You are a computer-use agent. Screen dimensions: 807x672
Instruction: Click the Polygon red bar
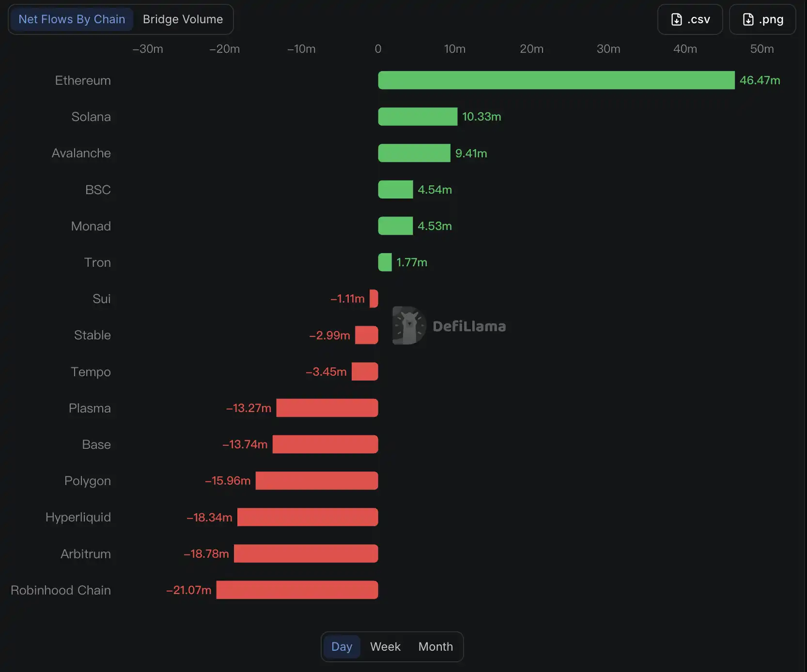coord(317,481)
